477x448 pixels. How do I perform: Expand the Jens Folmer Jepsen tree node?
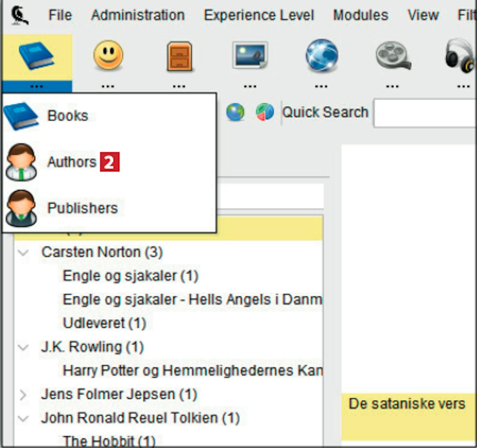(x=23, y=395)
